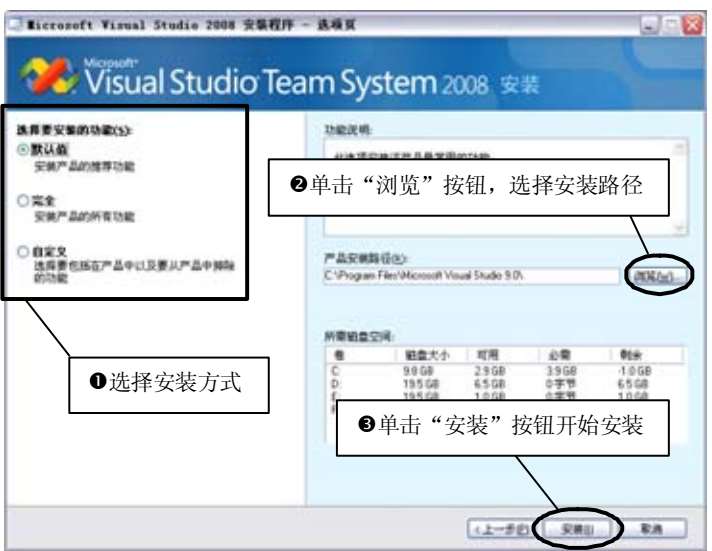This screenshot has height=551, width=712.
Task: Click the feature description scrollbar up arrow
Action: click(680, 147)
